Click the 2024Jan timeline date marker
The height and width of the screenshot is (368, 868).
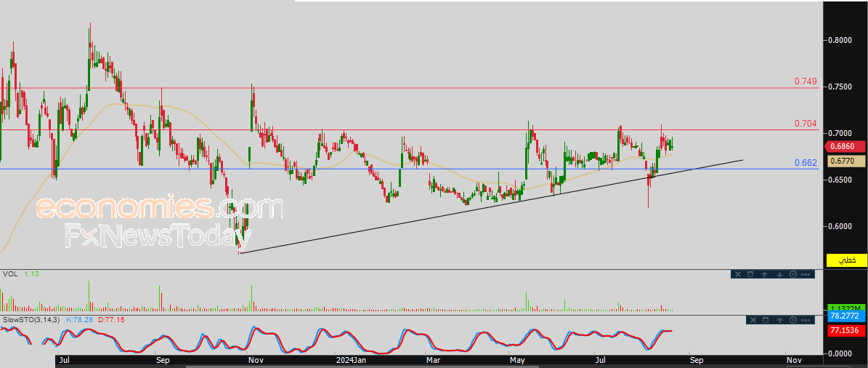(350, 359)
